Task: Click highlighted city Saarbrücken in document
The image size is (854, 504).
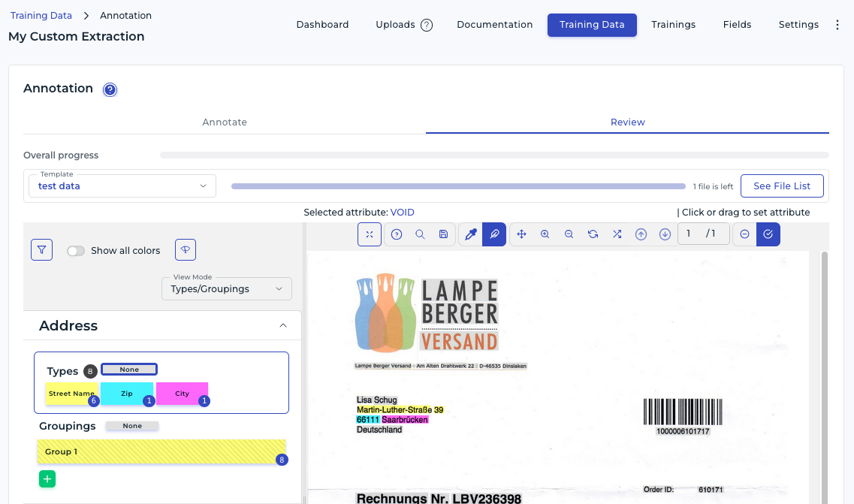Action: [405, 420]
